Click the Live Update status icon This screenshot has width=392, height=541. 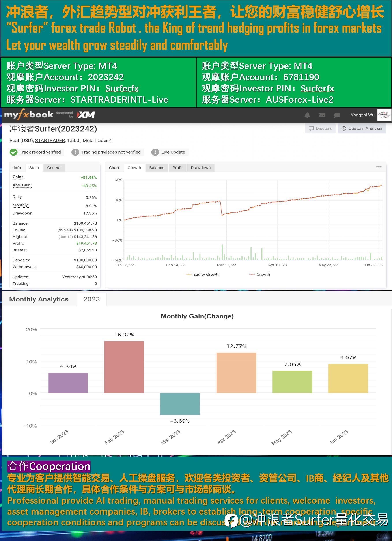point(155,152)
